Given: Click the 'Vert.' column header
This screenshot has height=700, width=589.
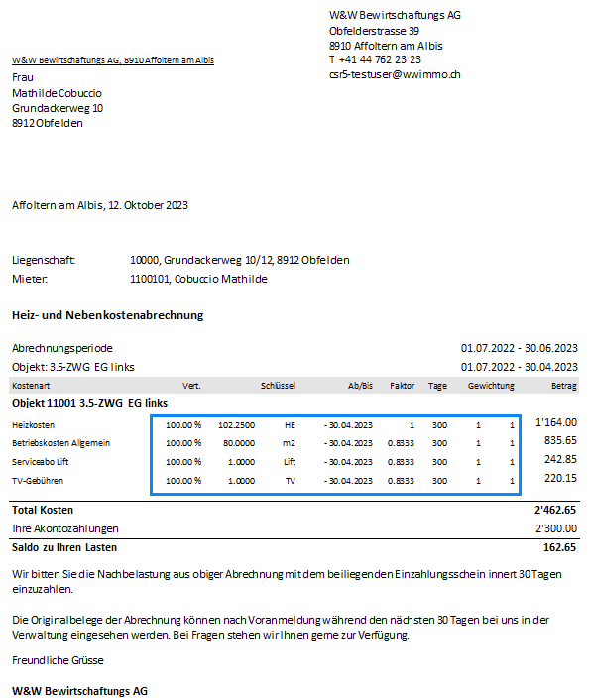Looking at the screenshot, I should [191, 386].
